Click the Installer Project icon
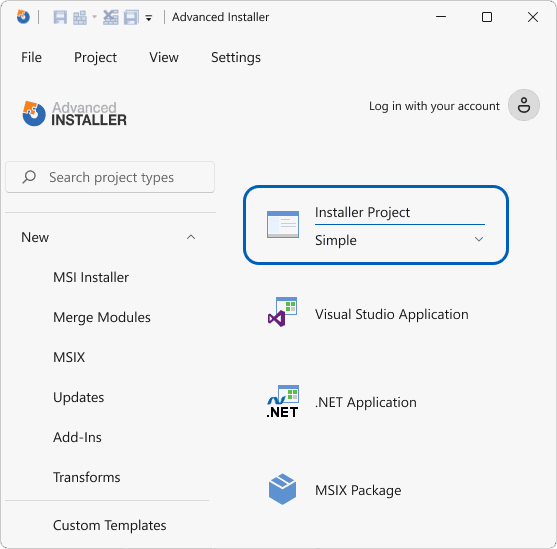557x549 pixels. pyautogui.click(x=283, y=224)
